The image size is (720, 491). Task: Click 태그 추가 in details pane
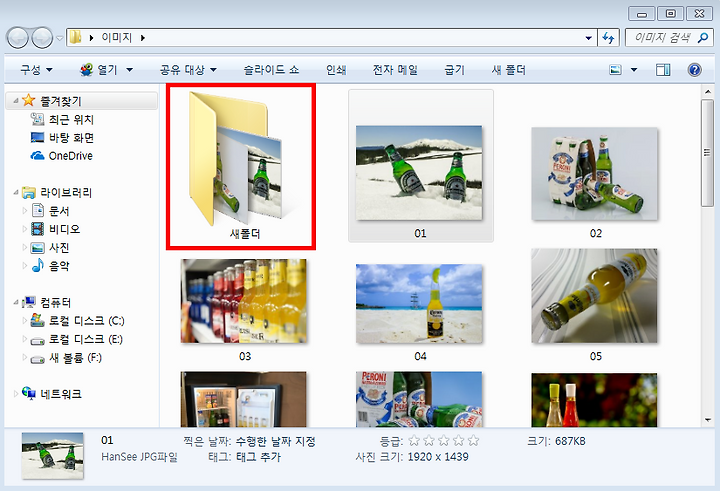click(258, 457)
